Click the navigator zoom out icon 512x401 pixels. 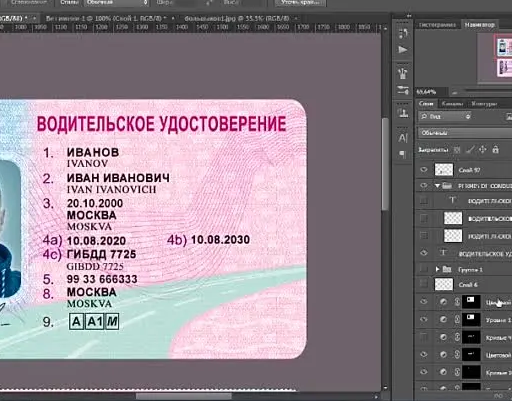tap(455, 92)
